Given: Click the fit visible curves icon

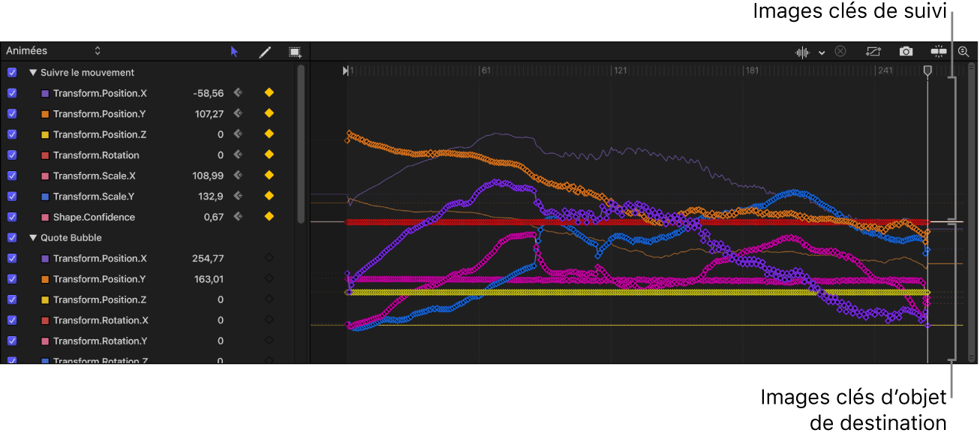Looking at the screenshot, I should (873, 52).
